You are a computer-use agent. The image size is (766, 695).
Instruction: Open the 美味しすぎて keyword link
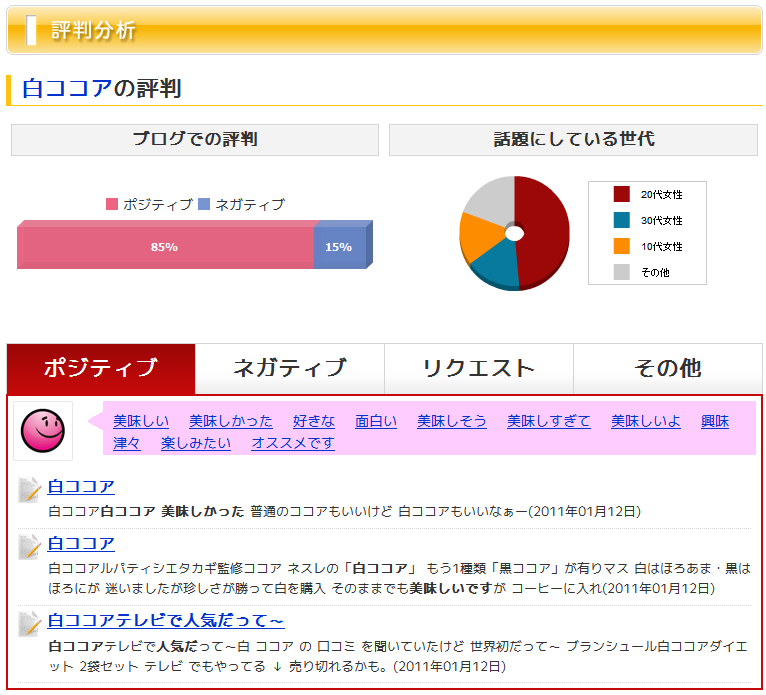click(549, 421)
